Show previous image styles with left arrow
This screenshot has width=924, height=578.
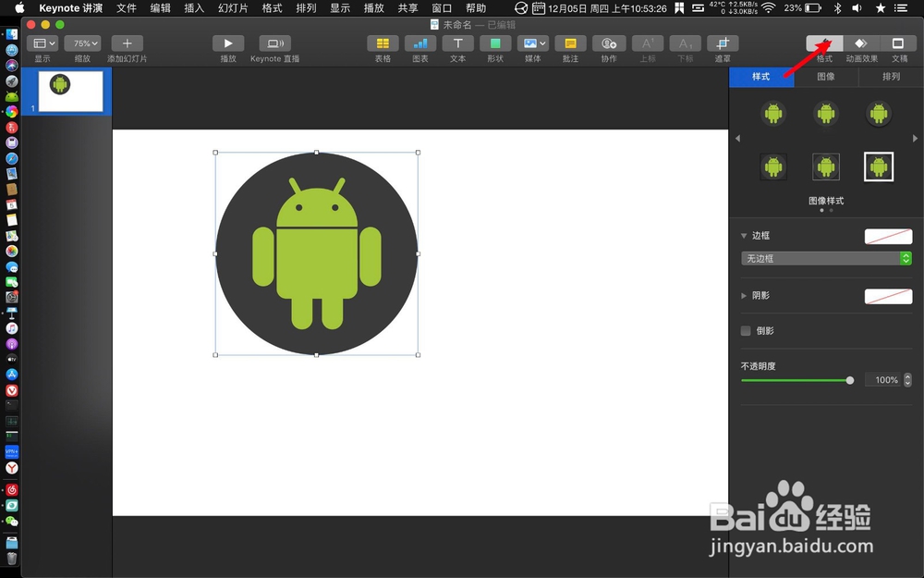click(x=737, y=139)
